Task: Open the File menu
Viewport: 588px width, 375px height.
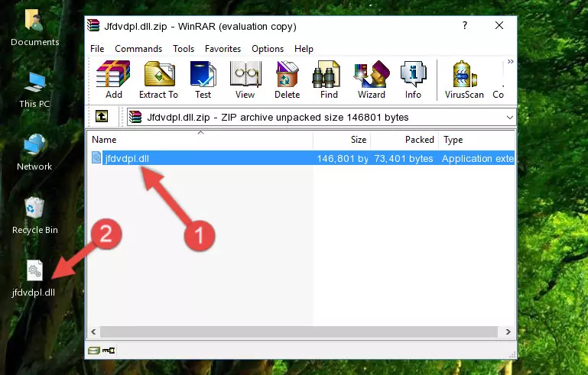Action: tap(97, 49)
